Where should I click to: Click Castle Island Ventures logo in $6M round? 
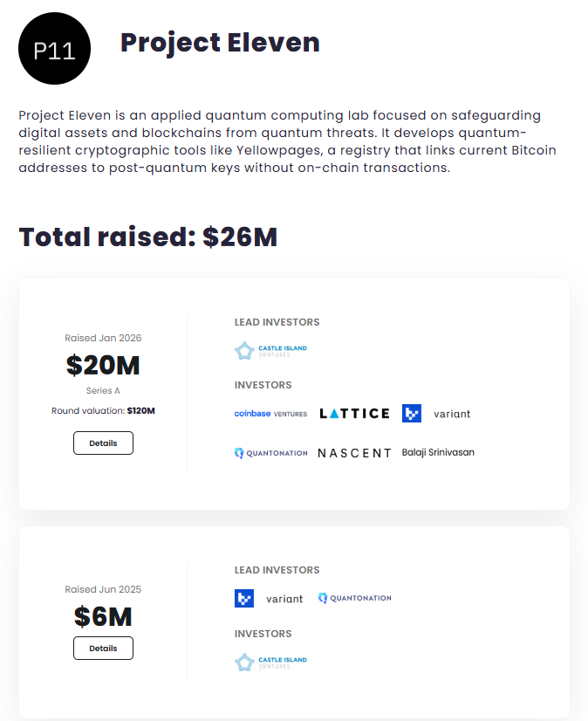pos(270,662)
